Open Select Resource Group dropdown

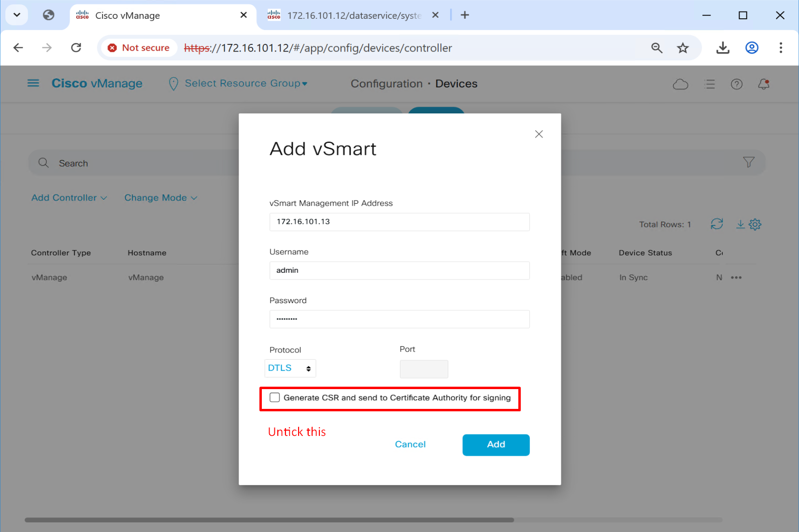tap(246, 84)
